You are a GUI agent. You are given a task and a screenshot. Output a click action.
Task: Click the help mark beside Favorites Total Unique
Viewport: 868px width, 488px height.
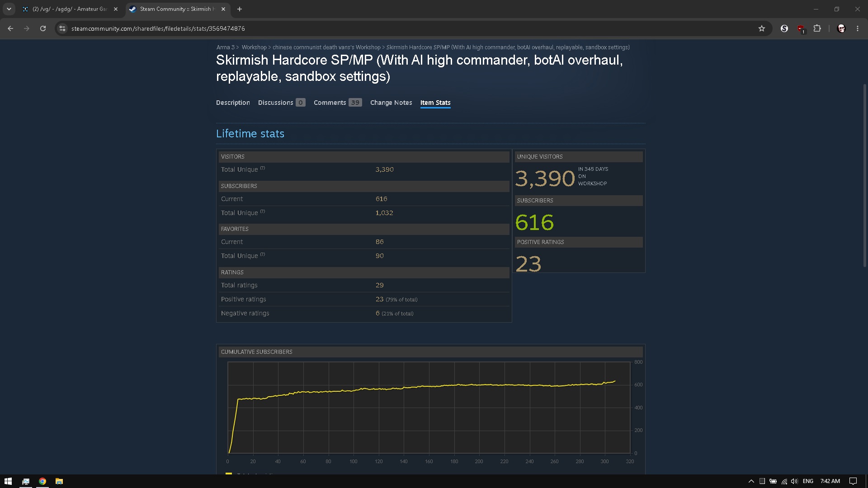pos(263,254)
